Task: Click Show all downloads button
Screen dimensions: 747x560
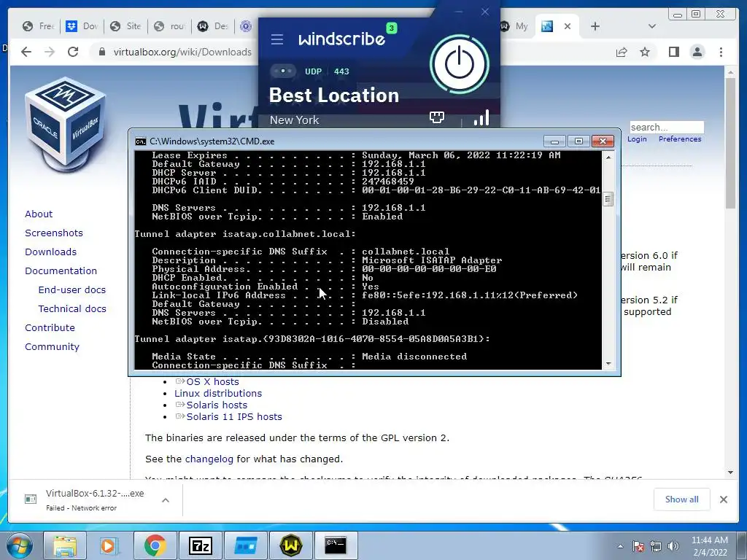Action: (682, 499)
